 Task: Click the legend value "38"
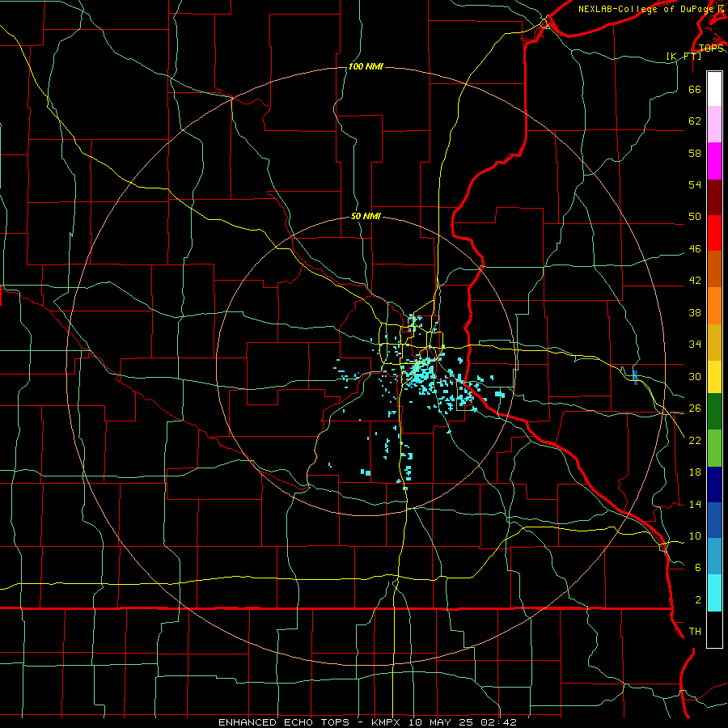[695, 312]
